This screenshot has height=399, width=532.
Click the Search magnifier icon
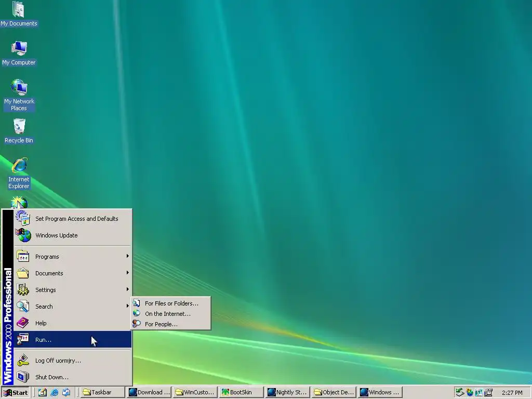coord(23,306)
